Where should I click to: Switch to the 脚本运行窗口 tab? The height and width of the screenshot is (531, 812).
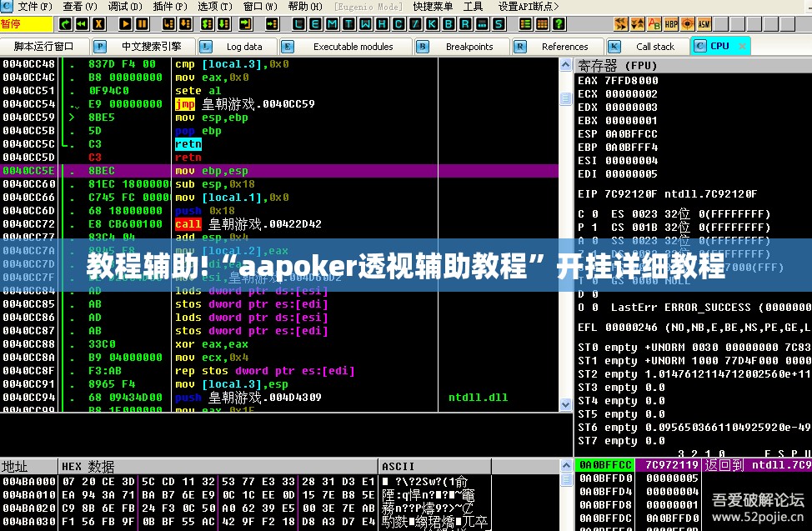tap(44, 47)
